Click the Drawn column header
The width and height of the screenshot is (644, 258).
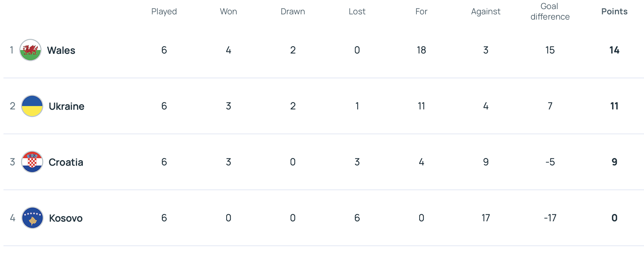click(293, 12)
